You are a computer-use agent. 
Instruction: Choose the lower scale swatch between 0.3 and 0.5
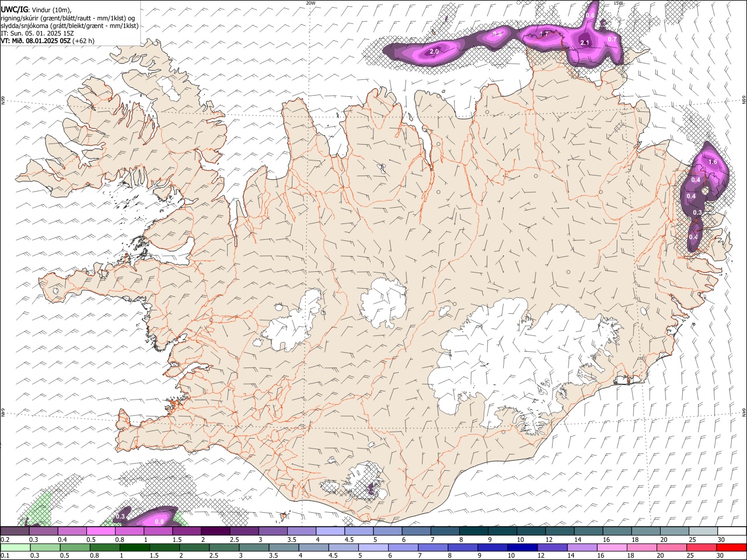pos(45,548)
